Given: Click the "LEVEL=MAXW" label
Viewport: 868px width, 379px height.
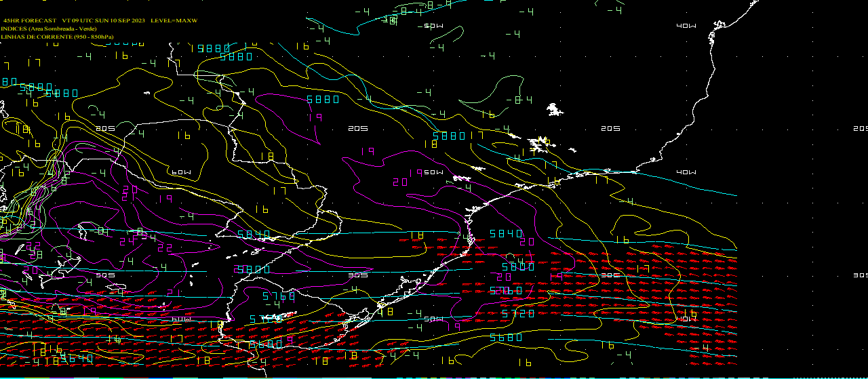Looking at the screenshot, I should click(174, 21).
